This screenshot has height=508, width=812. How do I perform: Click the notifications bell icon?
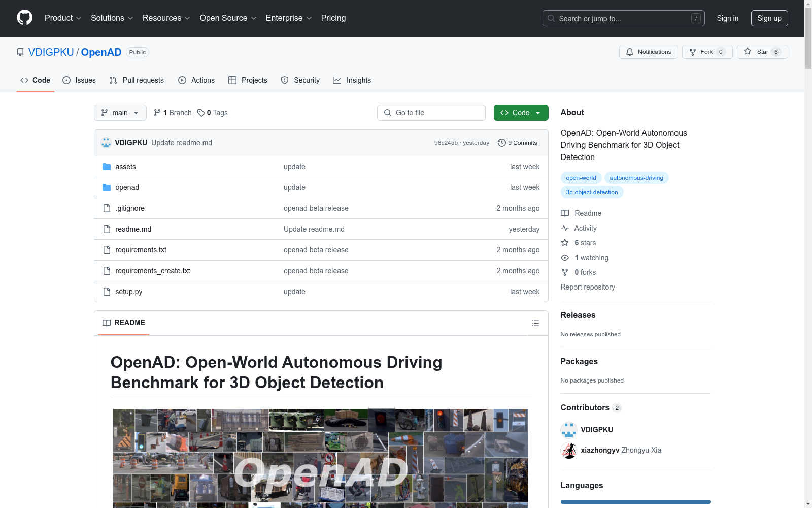pos(630,52)
